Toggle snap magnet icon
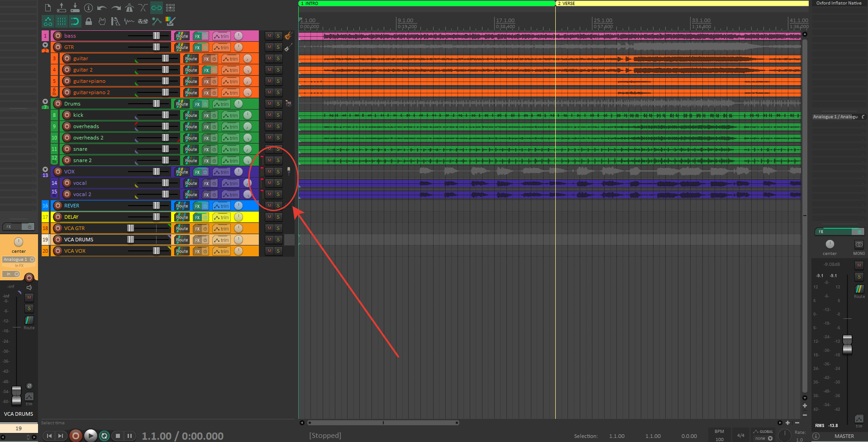This screenshot has height=442, width=868. (x=75, y=21)
